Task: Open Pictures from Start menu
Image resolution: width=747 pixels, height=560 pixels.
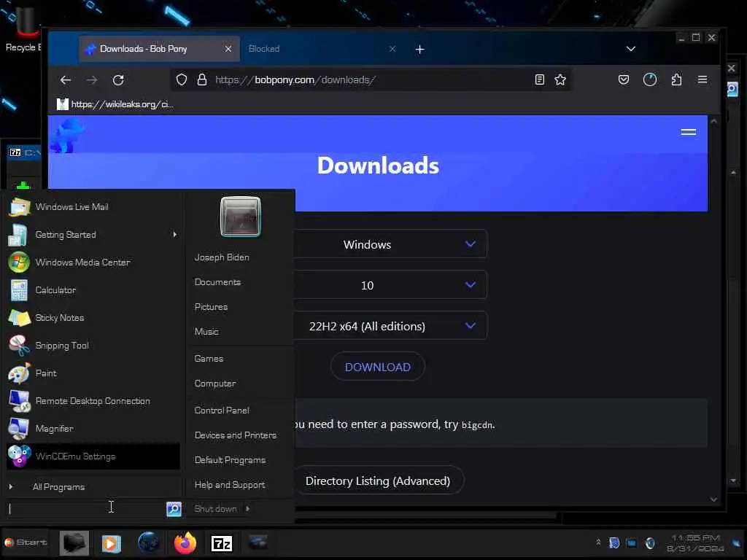Action: [211, 307]
